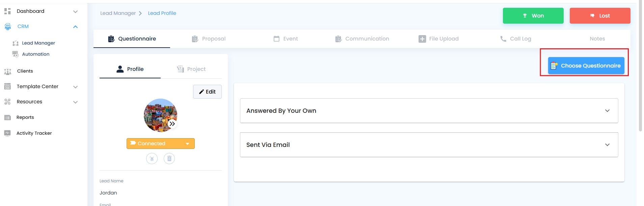Image resolution: width=644 pixels, height=206 pixels.
Task: Switch to the Project tab
Action: pyautogui.click(x=191, y=69)
